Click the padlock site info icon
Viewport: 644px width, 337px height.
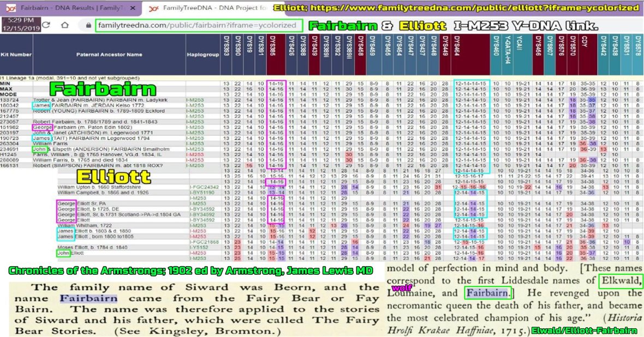87,26
